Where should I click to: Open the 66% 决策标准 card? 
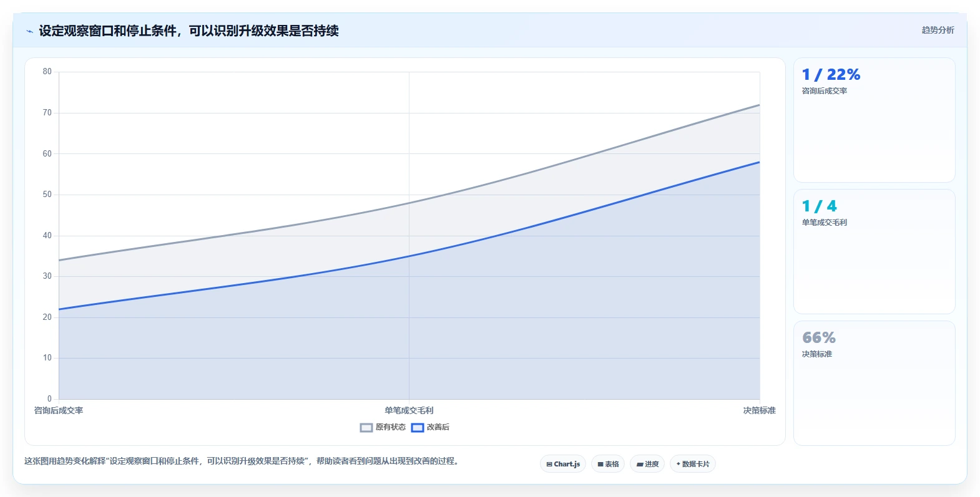tap(874, 384)
